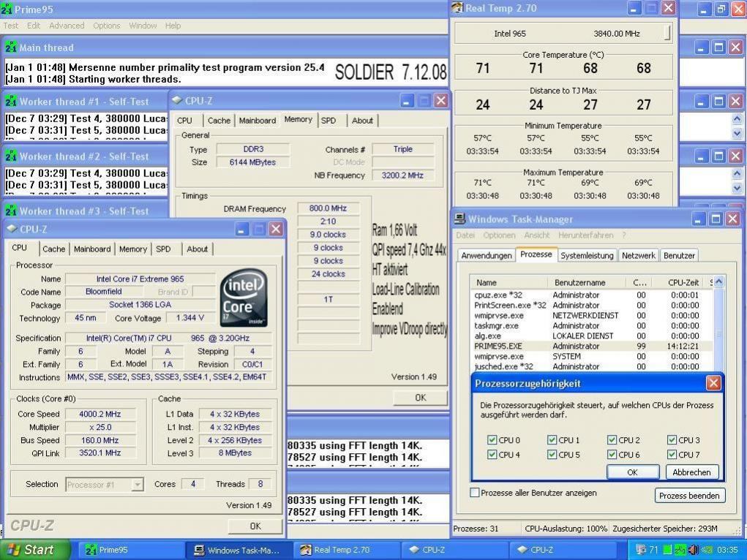Open Mainboard tab in front CPU-Z

(92, 249)
